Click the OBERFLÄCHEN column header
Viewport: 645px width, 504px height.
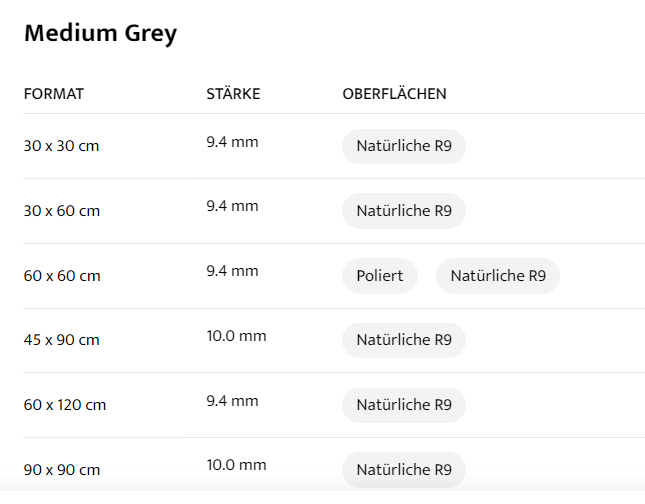point(394,94)
